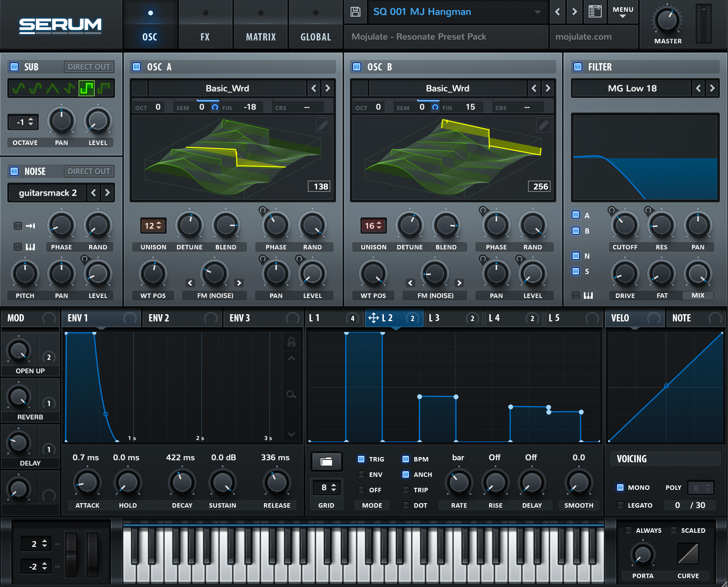Toggle OSC B enable switch
The height and width of the screenshot is (587, 728).
(357, 67)
